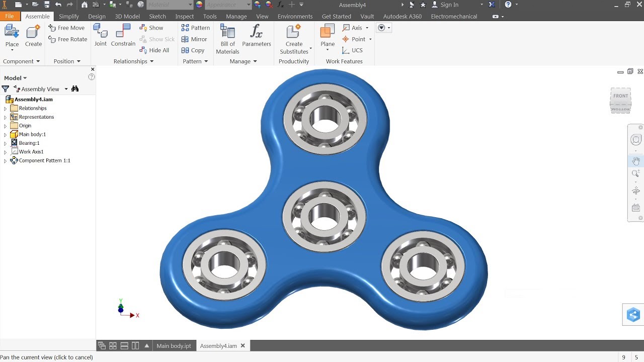Click the binoculars Find icon in browser
Screen dimensions: 644x362
pos(75,88)
